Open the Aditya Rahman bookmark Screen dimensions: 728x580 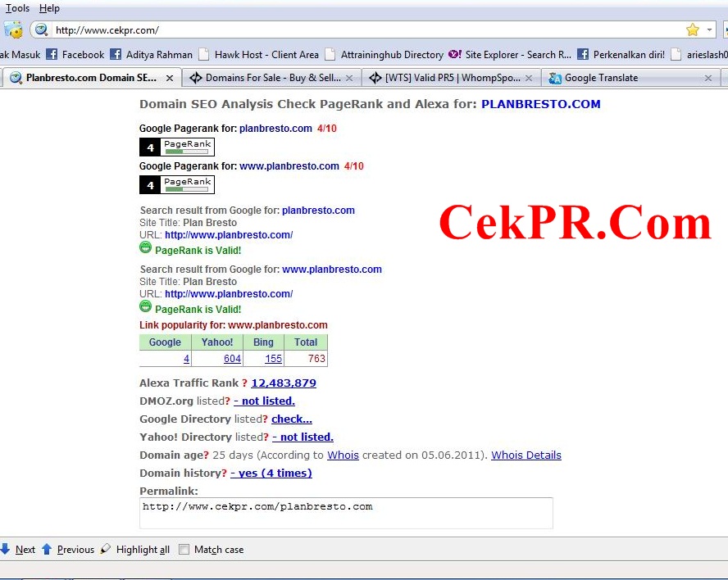[152, 54]
